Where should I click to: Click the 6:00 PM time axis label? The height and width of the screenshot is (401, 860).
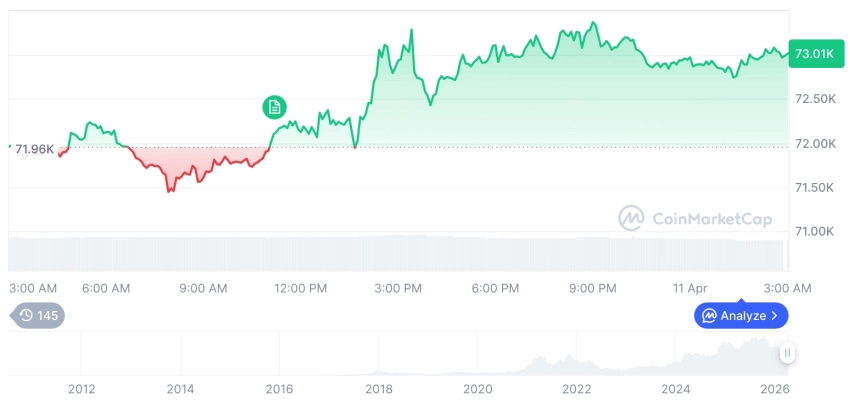coord(495,288)
